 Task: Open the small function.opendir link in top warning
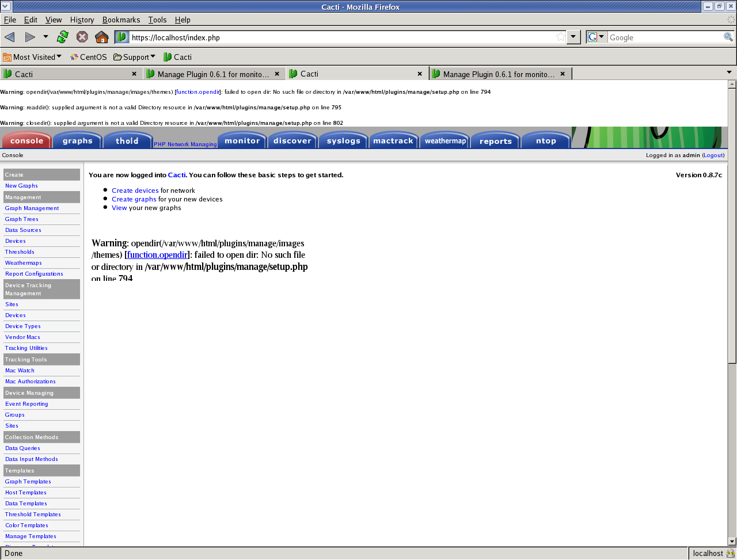coord(198,92)
